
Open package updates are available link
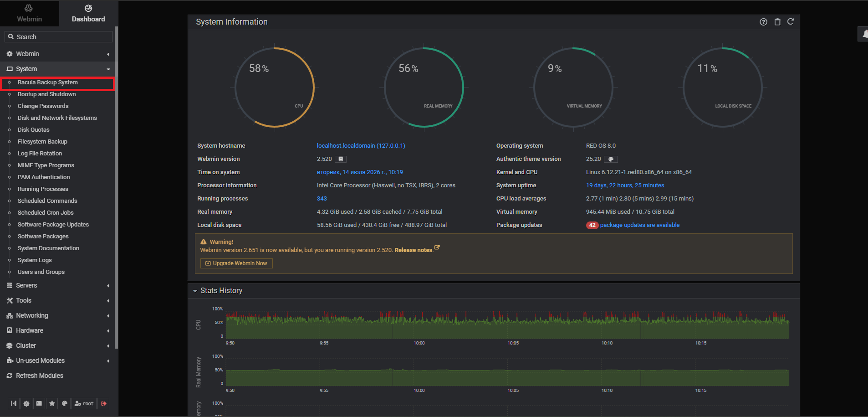639,225
